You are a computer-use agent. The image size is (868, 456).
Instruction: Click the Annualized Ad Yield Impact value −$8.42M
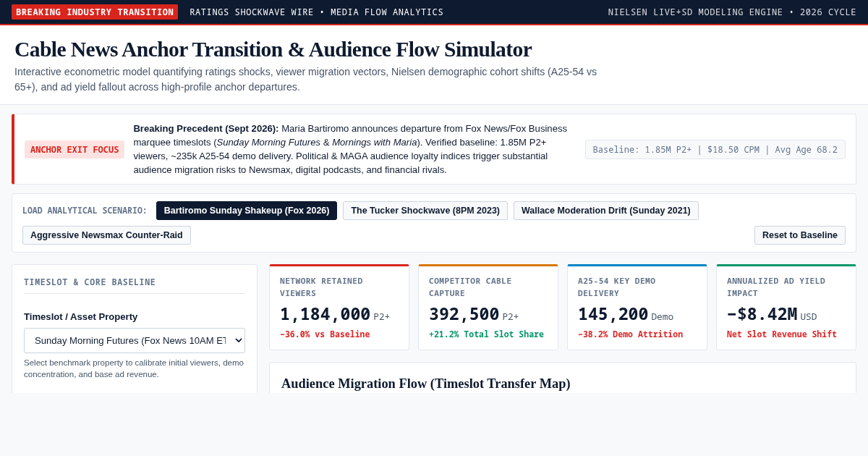tap(762, 314)
